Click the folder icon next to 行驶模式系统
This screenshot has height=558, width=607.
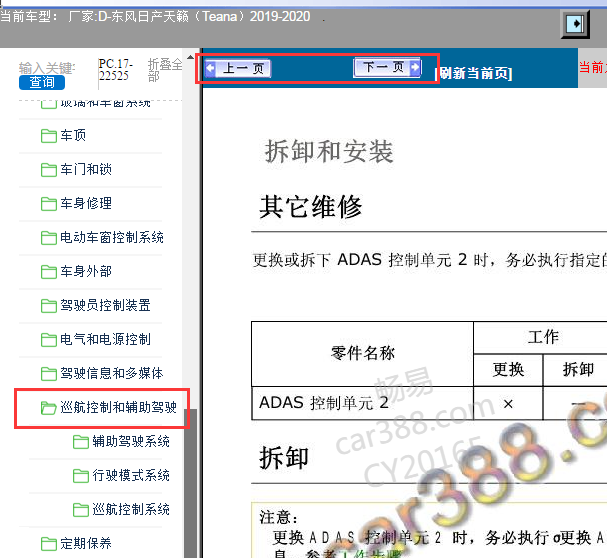(x=81, y=476)
